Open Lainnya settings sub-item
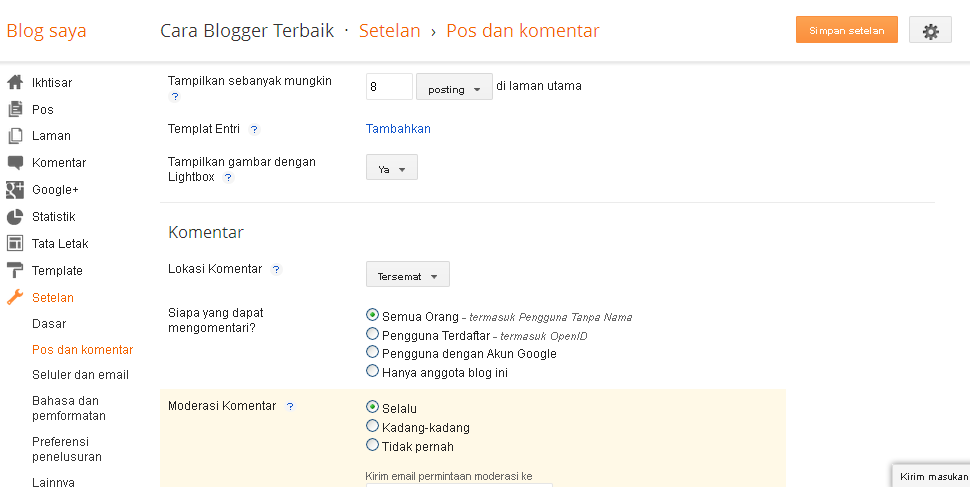The height and width of the screenshot is (487, 970). tap(53, 481)
